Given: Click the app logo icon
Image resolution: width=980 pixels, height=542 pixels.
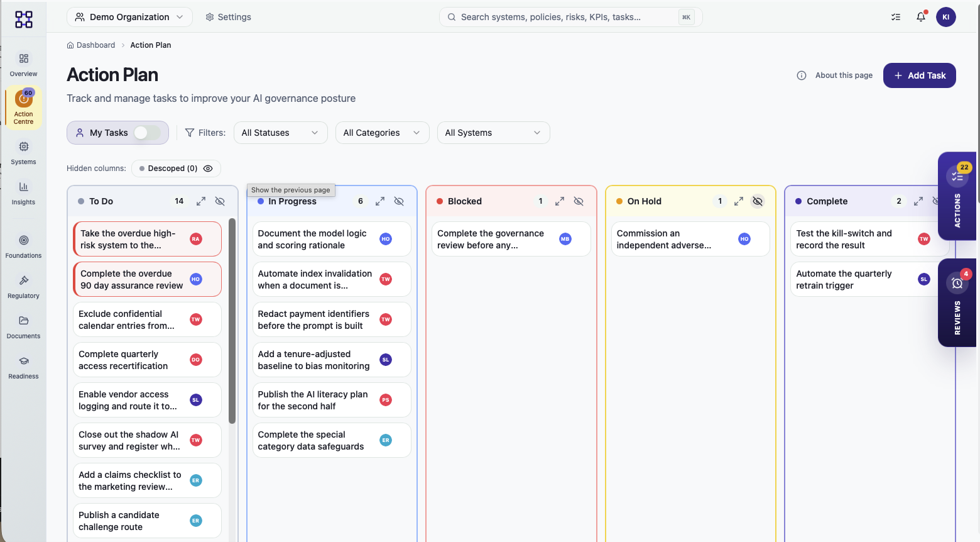Looking at the screenshot, I should [24, 19].
